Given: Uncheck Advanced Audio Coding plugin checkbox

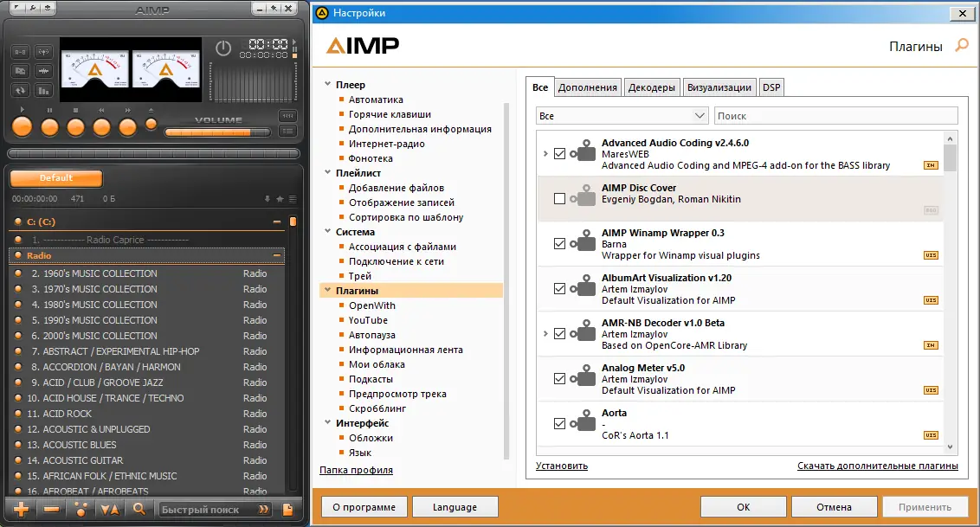Looking at the screenshot, I should tap(559, 154).
